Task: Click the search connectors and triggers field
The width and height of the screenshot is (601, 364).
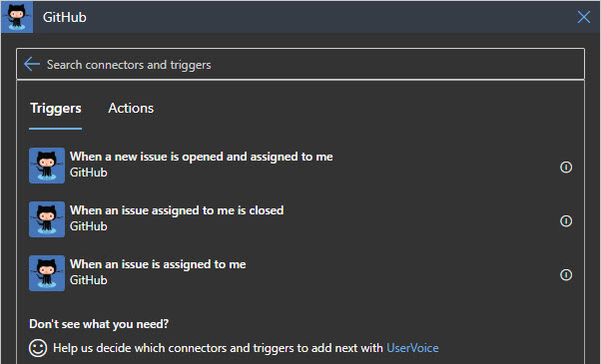Action: 300,64
